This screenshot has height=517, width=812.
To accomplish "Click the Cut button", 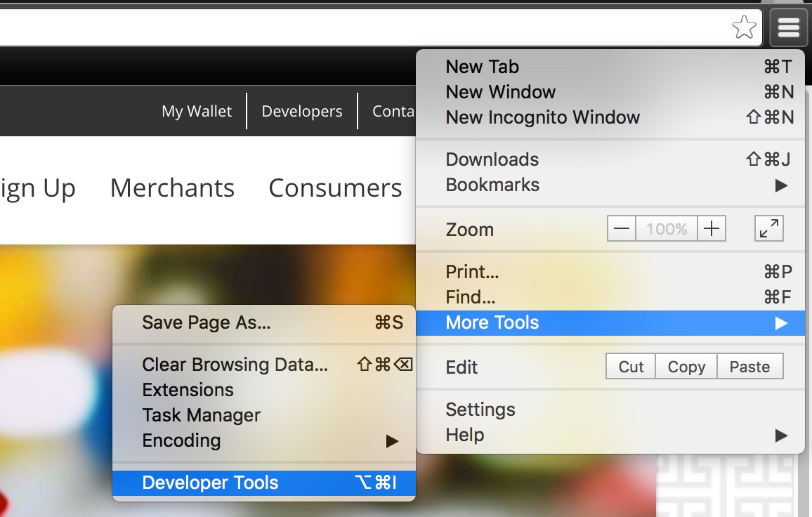I will [631, 367].
